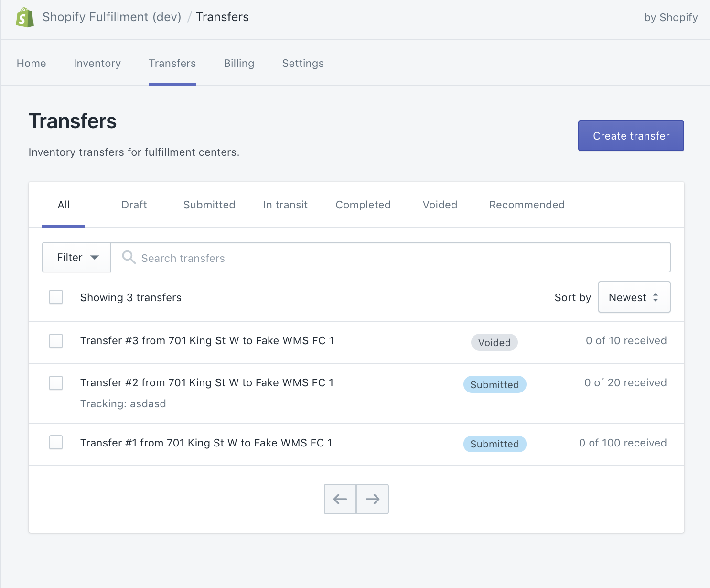Screen dimensions: 710x588
Task: Select the Transfers navigation tab
Action: tap(172, 63)
